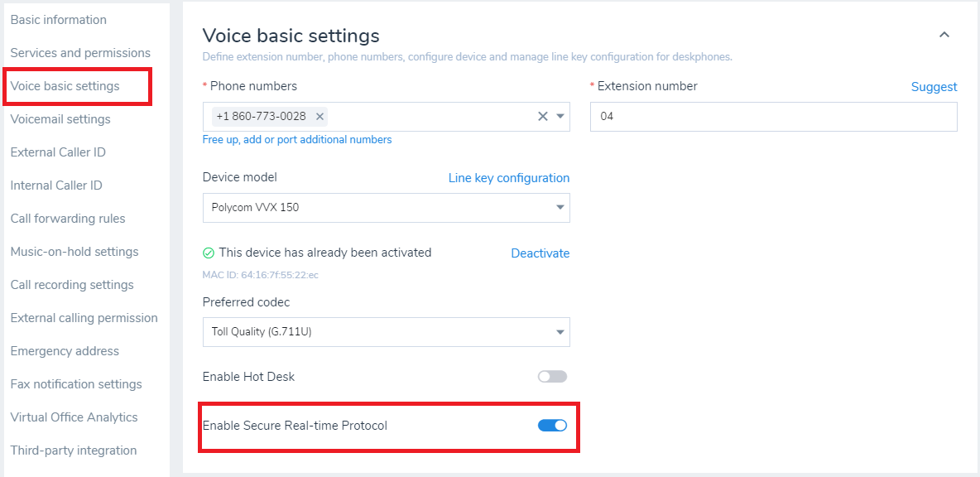The width and height of the screenshot is (980, 477).
Task: Click Free up, add or port numbers link
Action: coord(297,140)
